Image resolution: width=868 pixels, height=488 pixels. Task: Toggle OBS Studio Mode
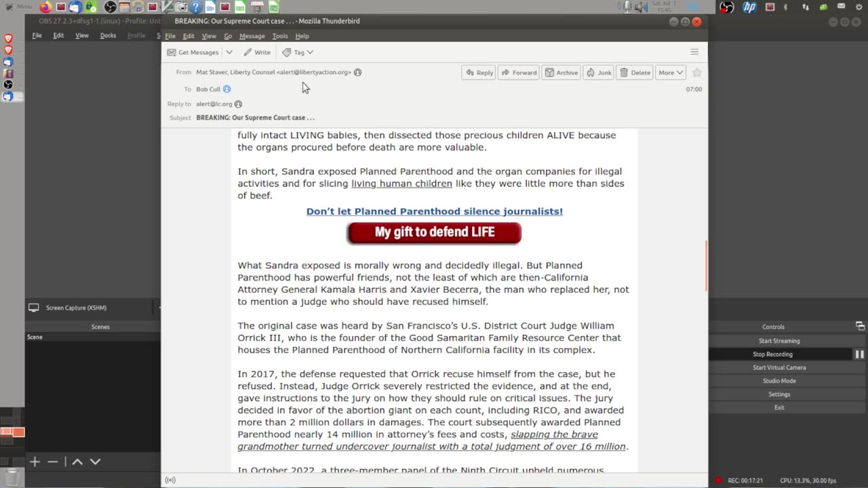[779, 381]
